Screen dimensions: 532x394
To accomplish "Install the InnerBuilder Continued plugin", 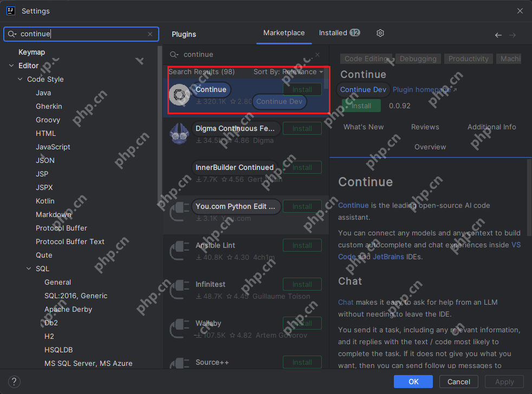I will [302, 167].
